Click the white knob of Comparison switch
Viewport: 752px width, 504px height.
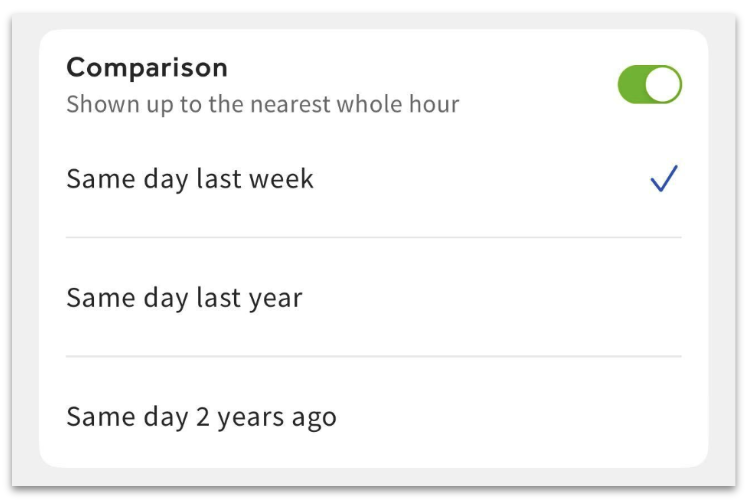[x=663, y=85]
